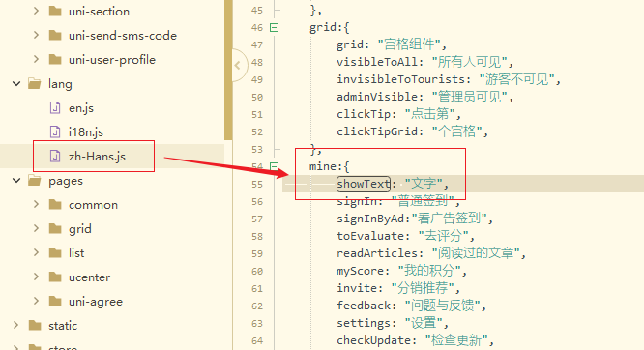Click the open pages folder icon
644x350 pixels.
click(35, 181)
